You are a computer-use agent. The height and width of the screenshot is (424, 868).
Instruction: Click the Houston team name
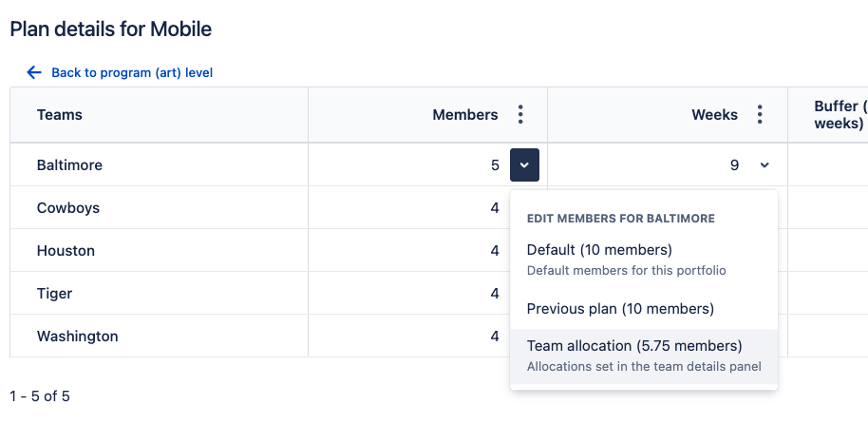pos(66,251)
